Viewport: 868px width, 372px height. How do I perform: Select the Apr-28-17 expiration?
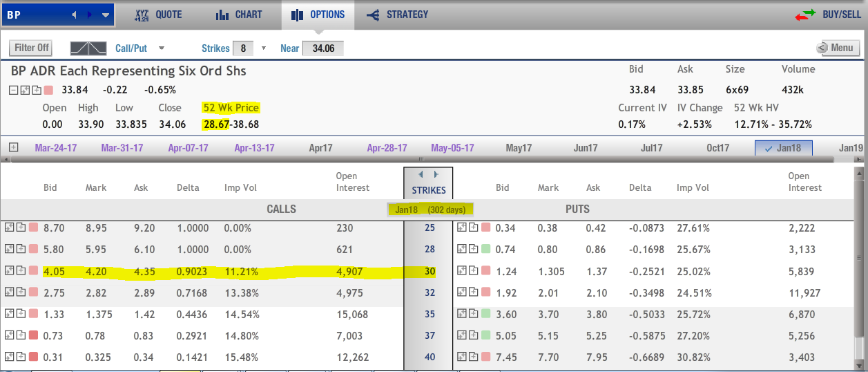(x=387, y=148)
